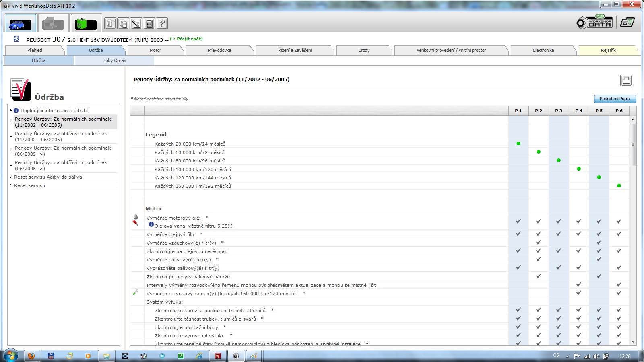The height and width of the screenshot is (362, 644).
Task: Click the P 4 column header
Action: point(579,111)
